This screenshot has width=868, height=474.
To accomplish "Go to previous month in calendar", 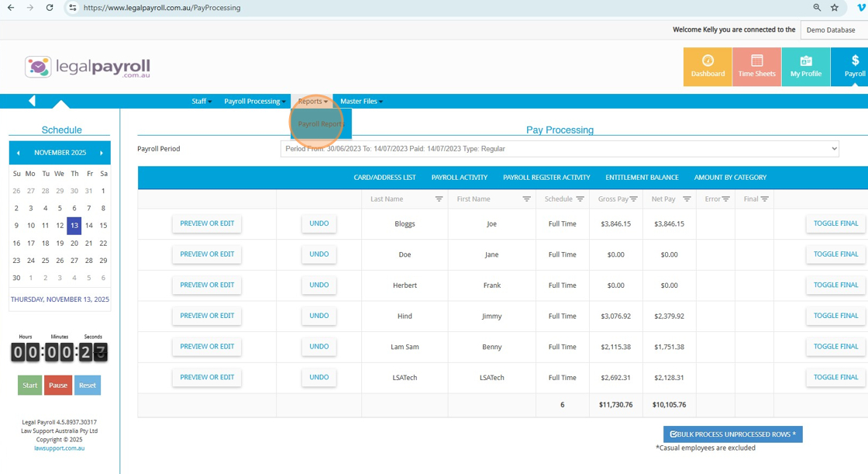I will click(x=18, y=153).
